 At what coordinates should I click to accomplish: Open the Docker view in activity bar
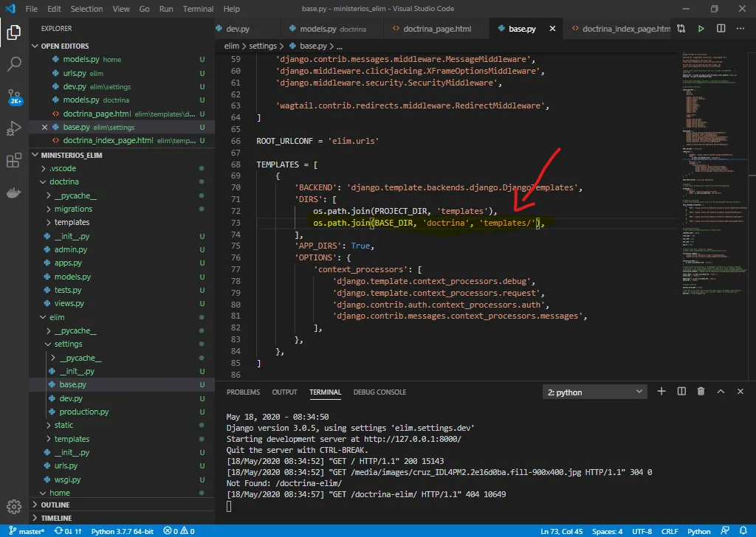coord(14,193)
